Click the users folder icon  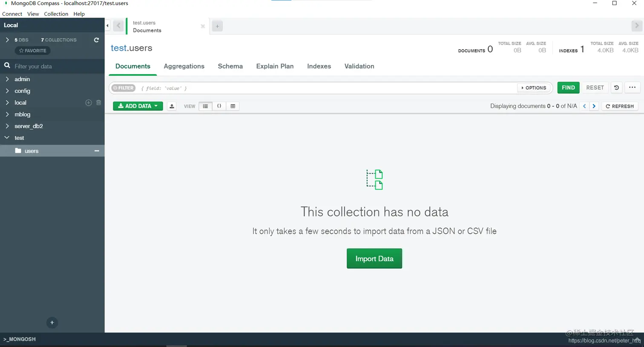pos(18,151)
